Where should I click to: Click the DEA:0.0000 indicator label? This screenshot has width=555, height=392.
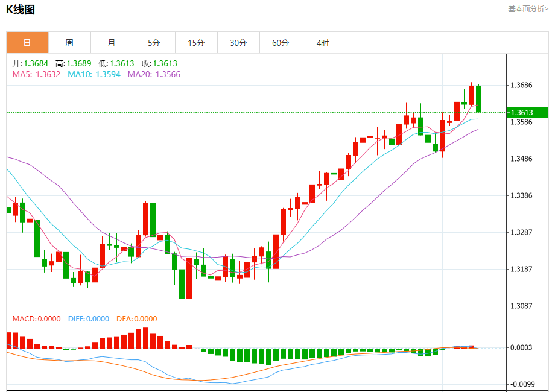[x=136, y=319]
